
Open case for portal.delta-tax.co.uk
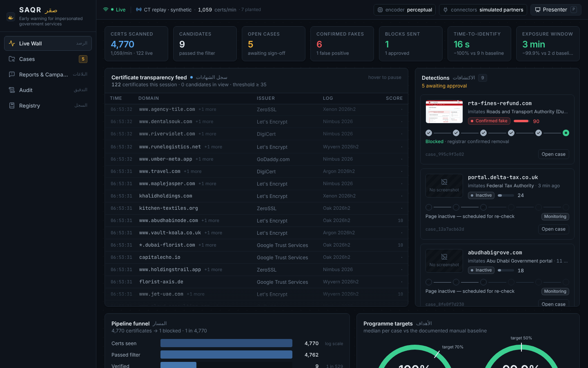[x=553, y=229]
